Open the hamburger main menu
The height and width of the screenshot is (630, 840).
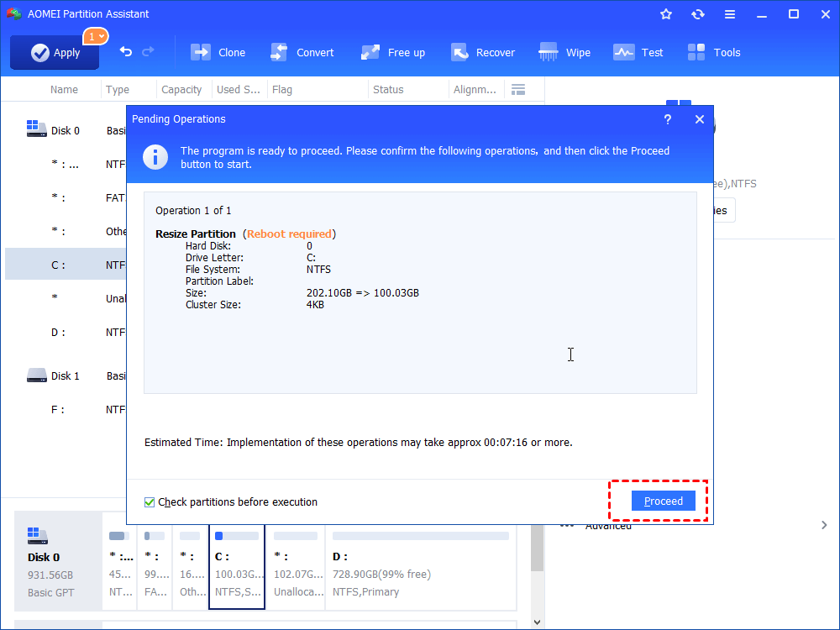(729, 13)
